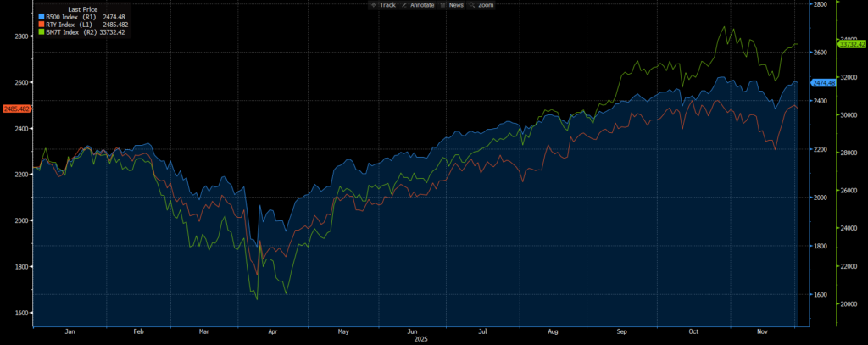Click the orange RTY Index legend swatch
Image resolution: width=868 pixels, height=345 pixels.
tap(42, 24)
